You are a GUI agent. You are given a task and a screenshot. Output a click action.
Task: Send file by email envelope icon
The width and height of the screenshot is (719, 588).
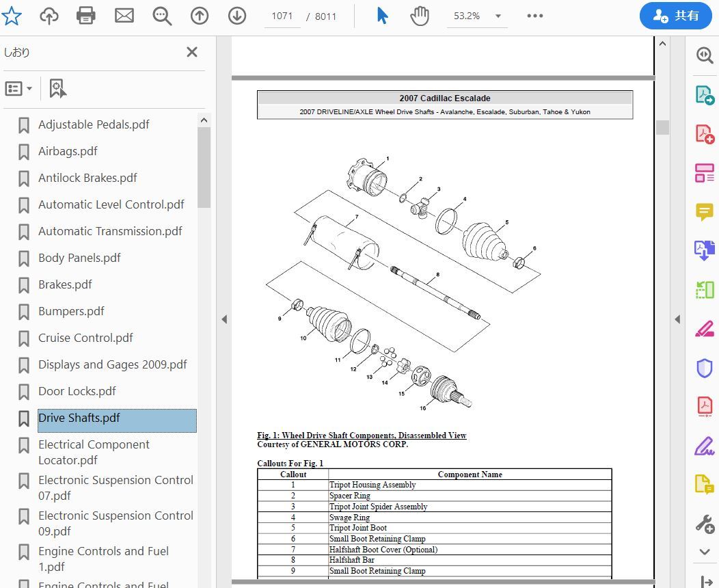(124, 16)
